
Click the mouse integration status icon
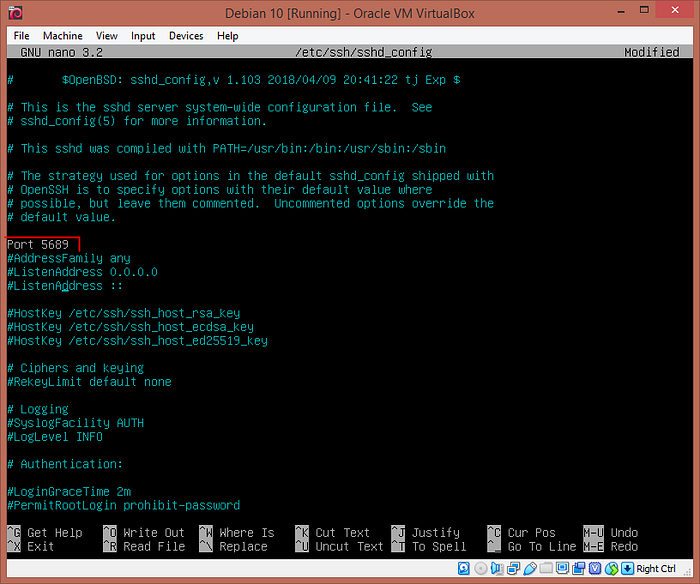pos(611,568)
